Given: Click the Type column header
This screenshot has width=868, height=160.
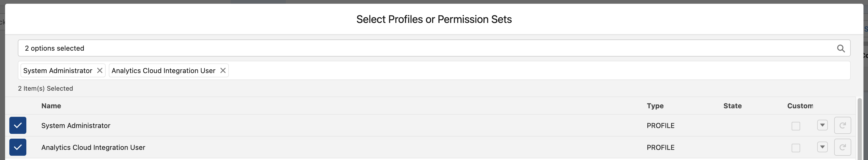Looking at the screenshot, I should 655,106.
